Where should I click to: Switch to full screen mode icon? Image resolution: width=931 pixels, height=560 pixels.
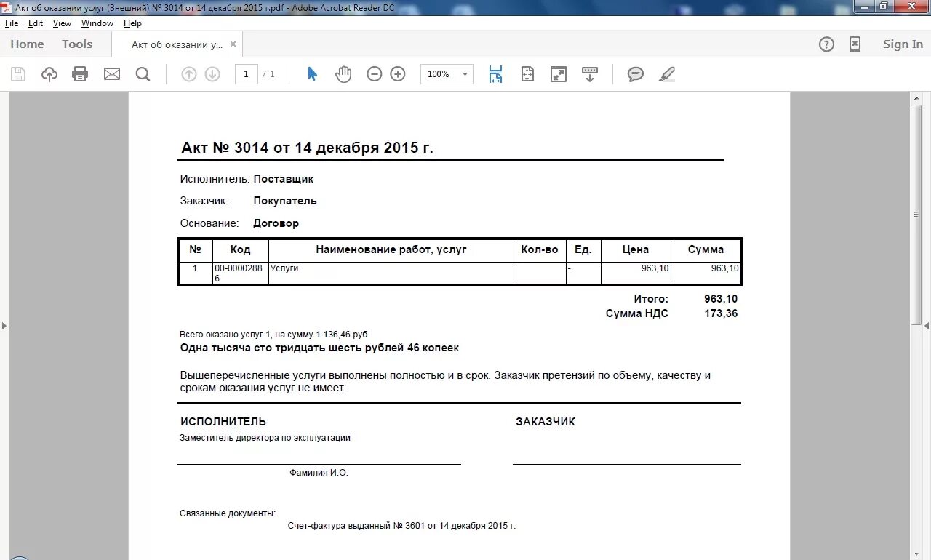click(x=559, y=73)
